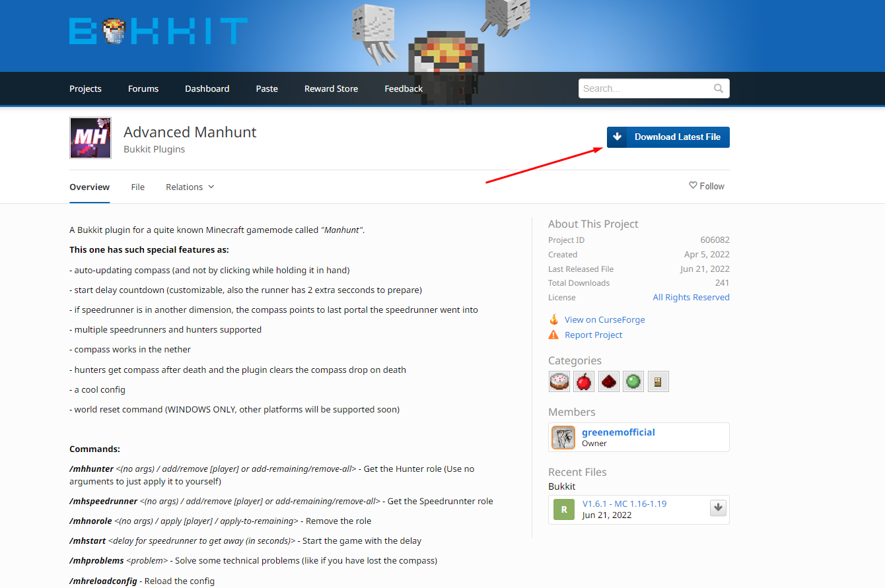Click the search magnifier icon
The image size is (885, 588).
tap(719, 88)
